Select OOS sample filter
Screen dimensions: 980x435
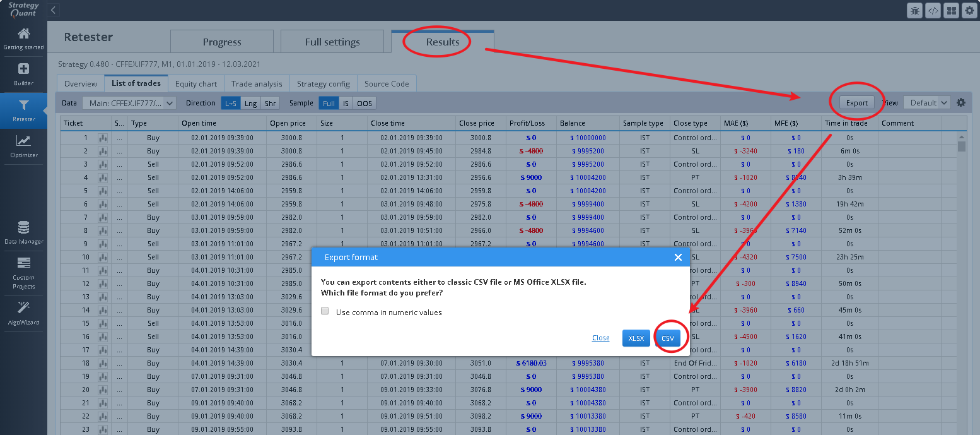(364, 104)
